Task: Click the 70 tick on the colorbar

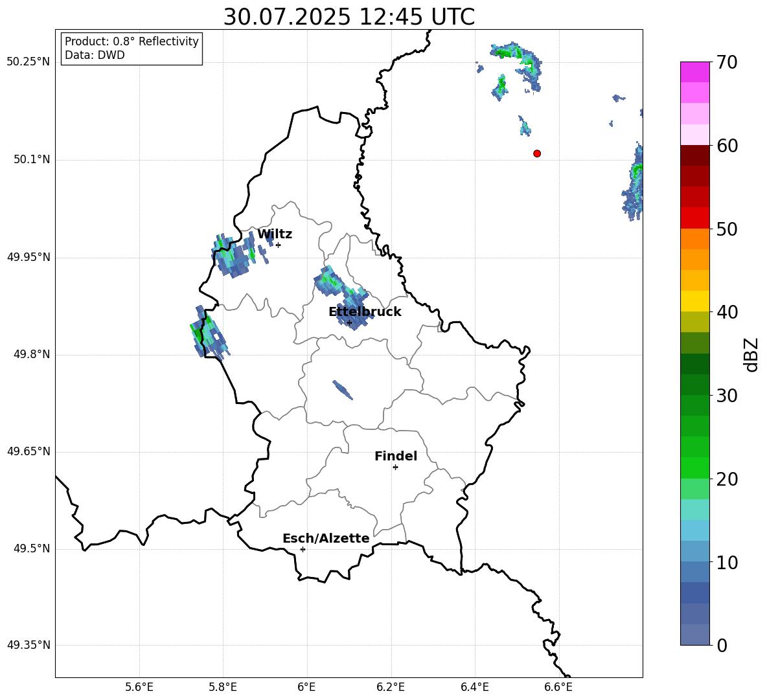Action: click(727, 62)
